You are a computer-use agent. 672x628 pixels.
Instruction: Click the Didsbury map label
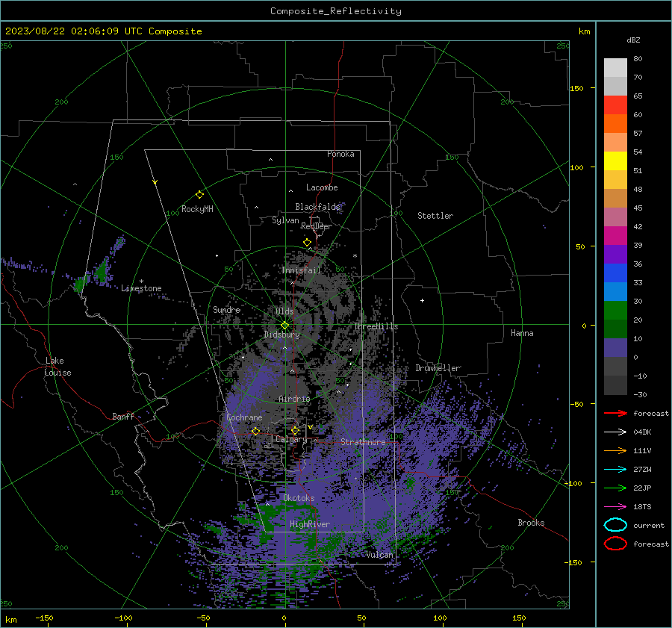click(x=281, y=335)
